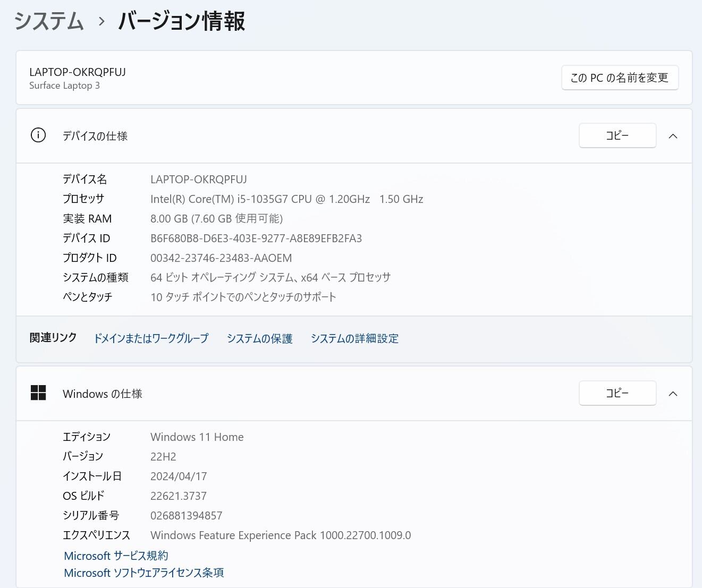The width and height of the screenshot is (702, 588).
Task: Click the install date value 2024/04/17
Action: click(x=179, y=476)
